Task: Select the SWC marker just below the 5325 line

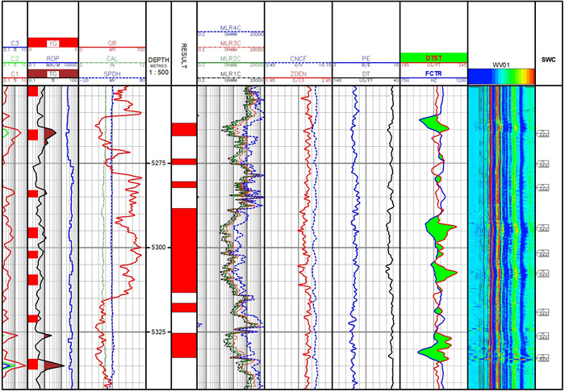Action: point(543,335)
